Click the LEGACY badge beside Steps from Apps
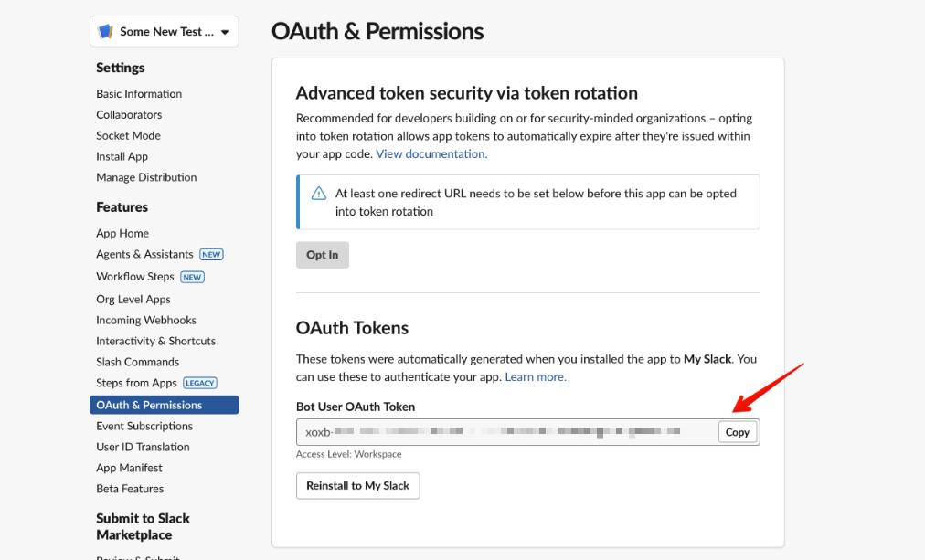 (x=200, y=384)
